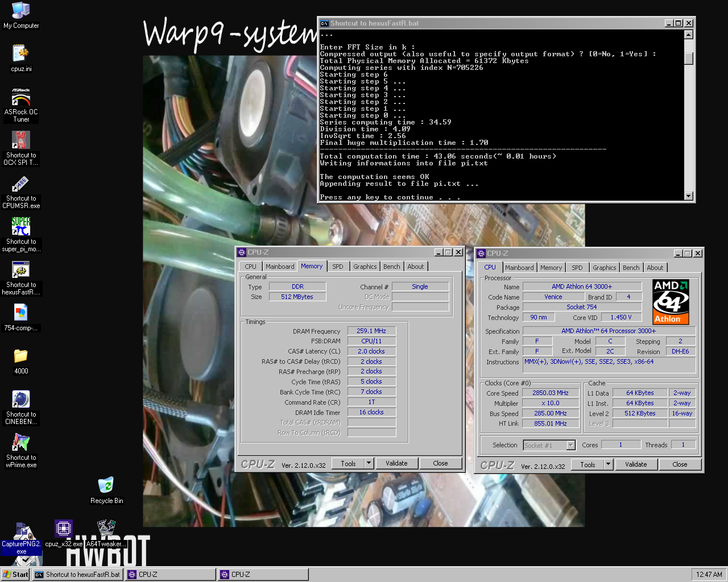Click the CPU tab window's CPU-Z title icon
728x582 pixels.
point(481,253)
